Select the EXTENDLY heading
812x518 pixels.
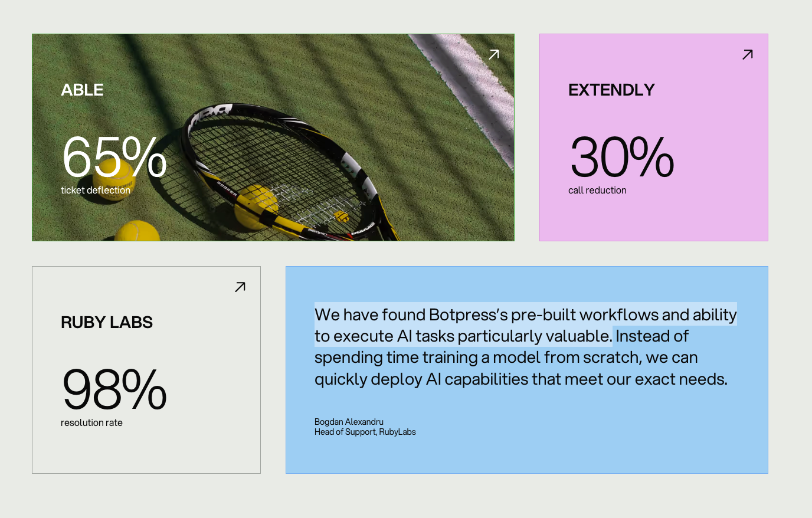click(611, 90)
